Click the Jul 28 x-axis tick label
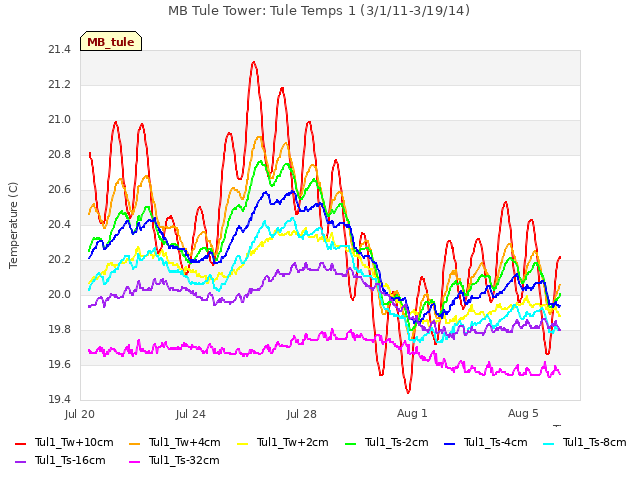Image resolution: width=640 pixels, height=480 pixels. tap(302, 414)
